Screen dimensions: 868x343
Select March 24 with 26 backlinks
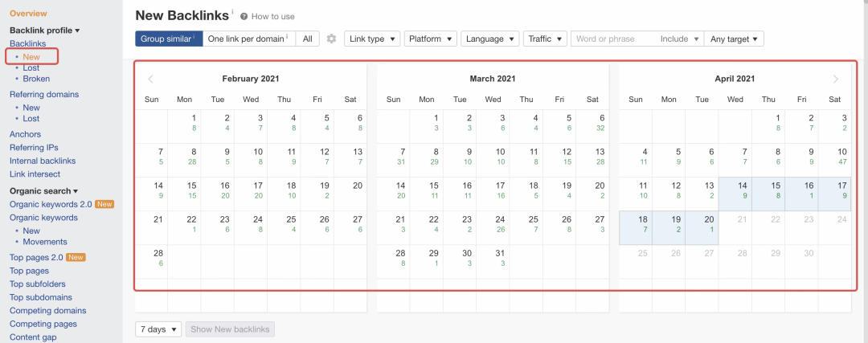click(493, 228)
